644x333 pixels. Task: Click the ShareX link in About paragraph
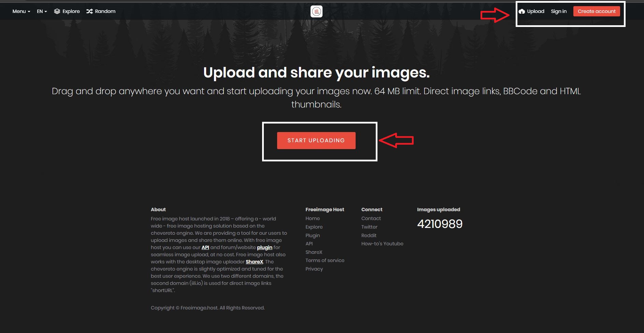tap(254, 262)
